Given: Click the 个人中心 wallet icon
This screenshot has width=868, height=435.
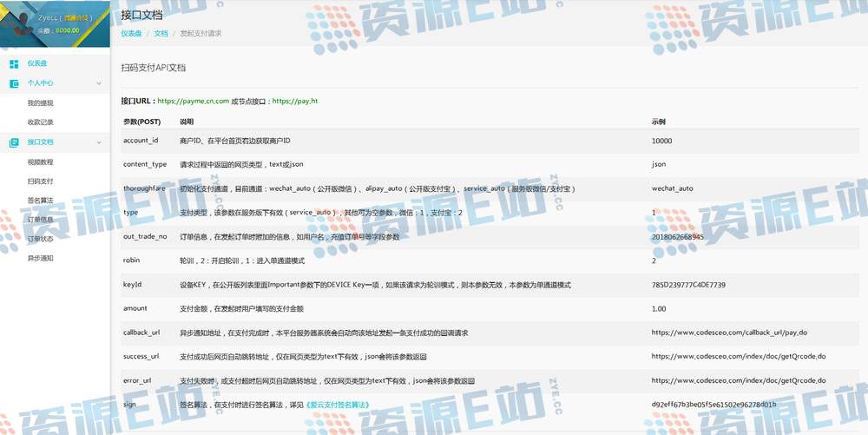Looking at the screenshot, I should (15, 83).
